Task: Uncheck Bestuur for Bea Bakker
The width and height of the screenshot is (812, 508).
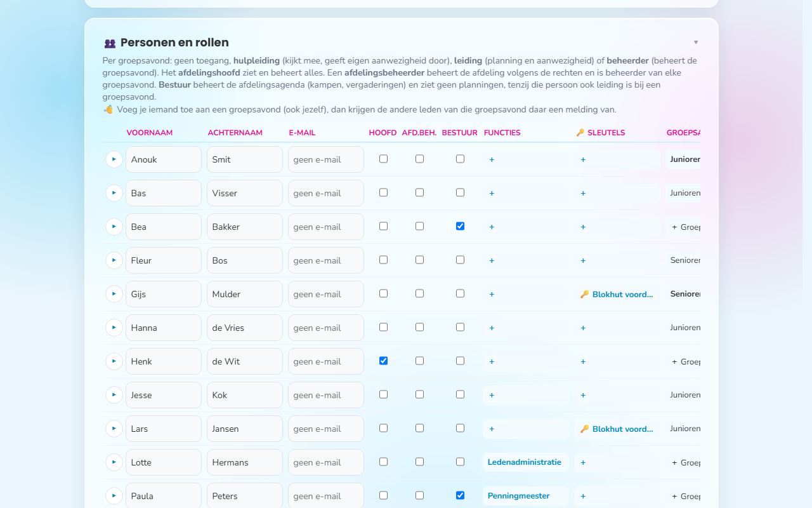Action: click(460, 226)
